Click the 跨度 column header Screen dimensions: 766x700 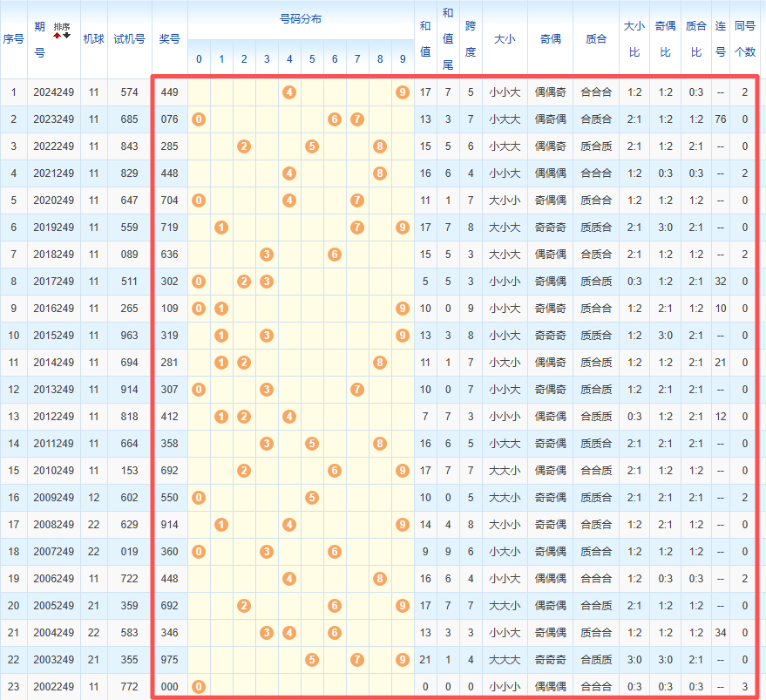coord(471,39)
